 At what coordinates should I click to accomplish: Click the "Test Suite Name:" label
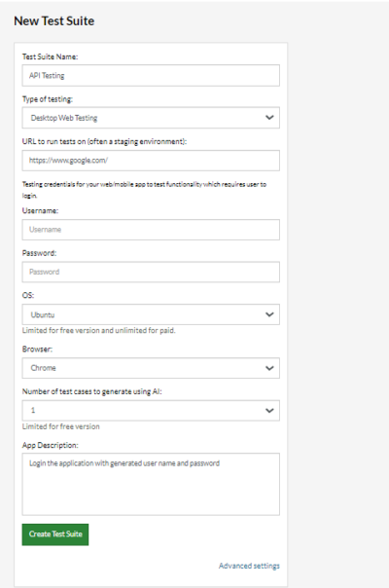pyautogui.click(x=50, y=56)
